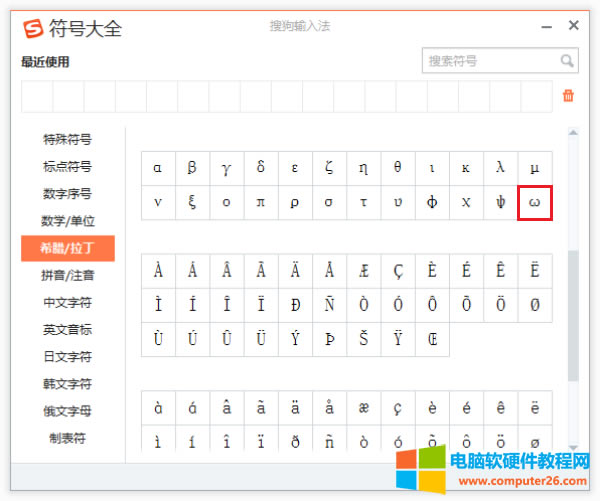The height and width of the screenshot is (501, 600).
Task: Insert the Œ ligature symbol
Action: pos(432,338)
